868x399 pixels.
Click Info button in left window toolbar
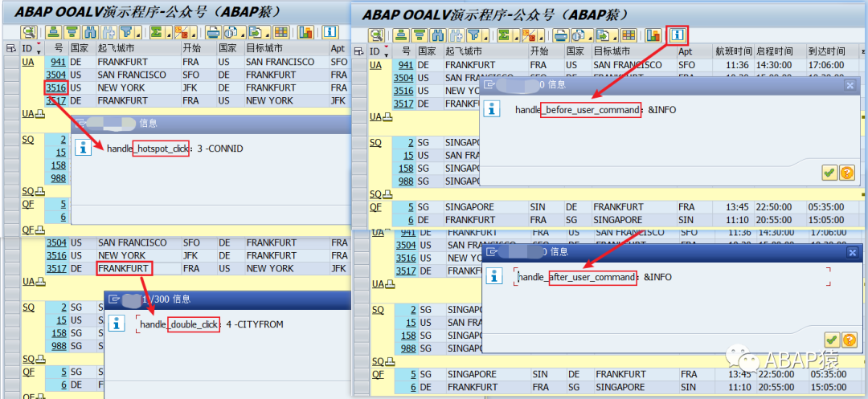pos(330,32)
